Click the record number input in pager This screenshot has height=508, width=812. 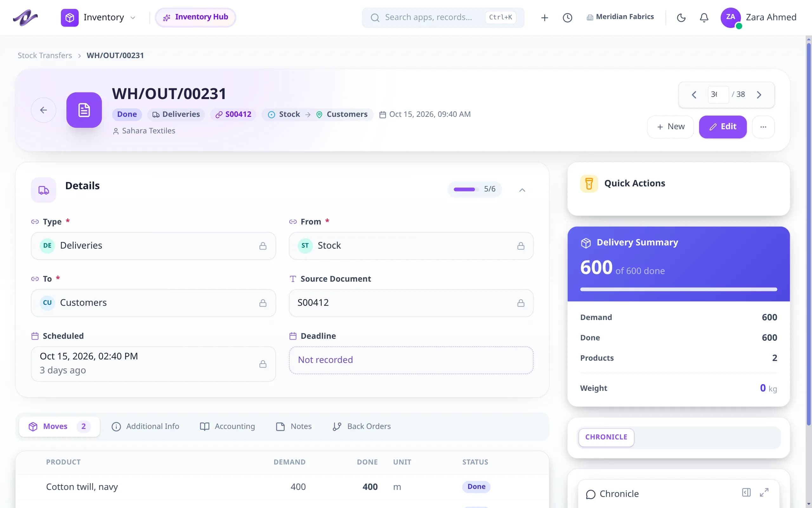[718, 95]
